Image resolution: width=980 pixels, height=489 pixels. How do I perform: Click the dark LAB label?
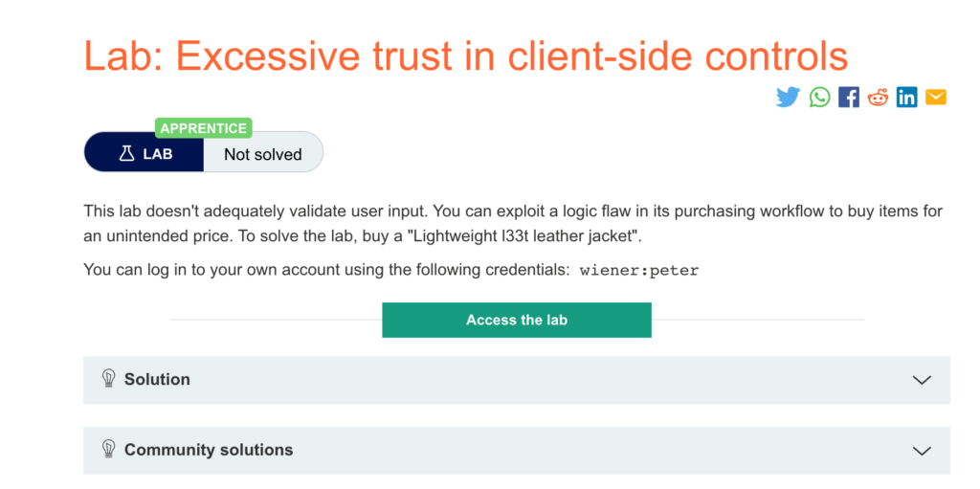145,154
